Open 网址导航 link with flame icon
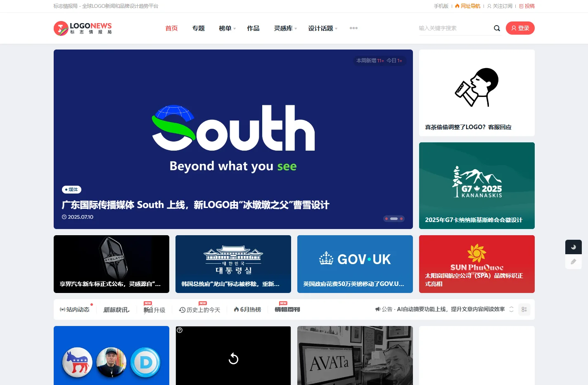The height and width of the screenshot is (385, 588). click(467, 6)
